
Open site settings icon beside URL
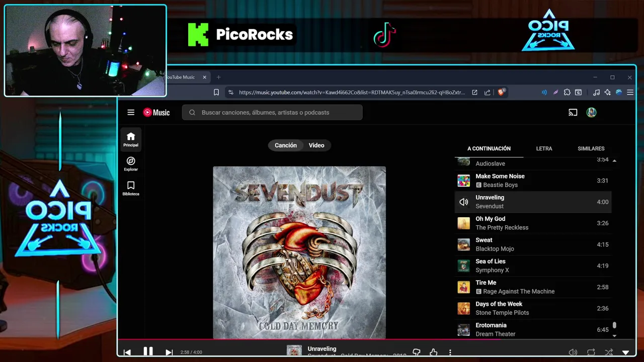point(231,93)
